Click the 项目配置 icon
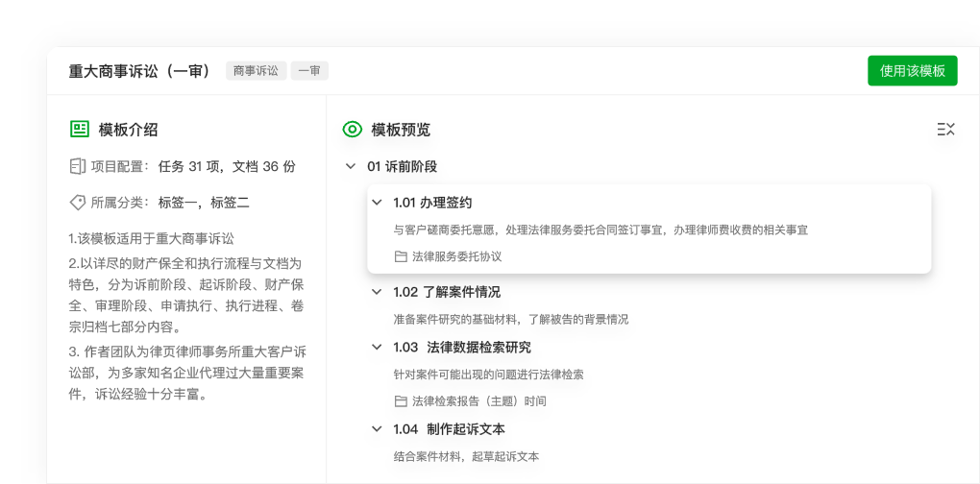This screenshot has height=484, width=980. pyautogui.click(x=77, y=166)
